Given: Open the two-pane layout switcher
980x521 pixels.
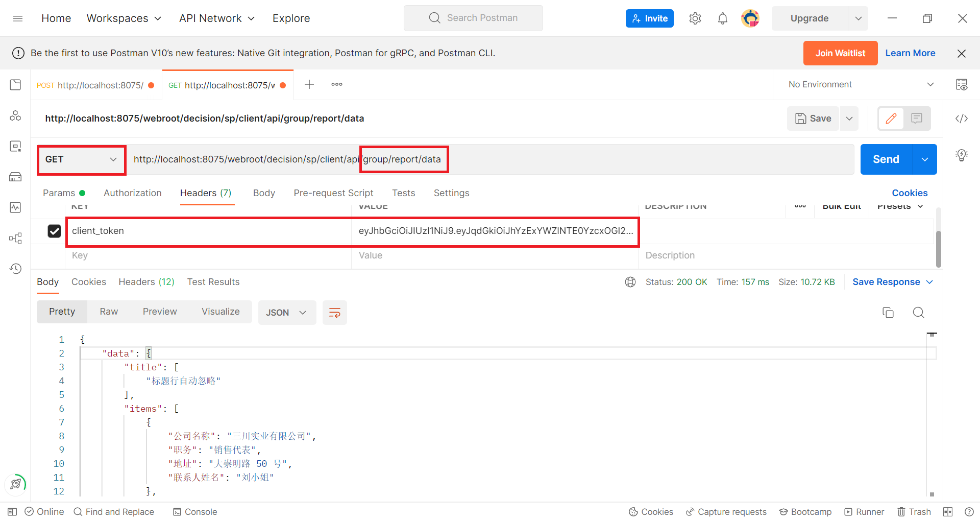Looking at the screenshot, I should coord(948,512).
